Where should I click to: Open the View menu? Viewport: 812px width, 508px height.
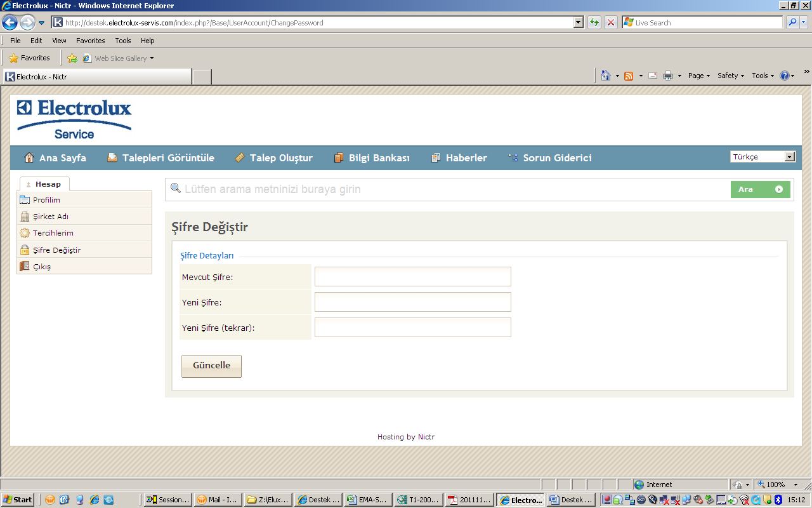coord(59,41)
